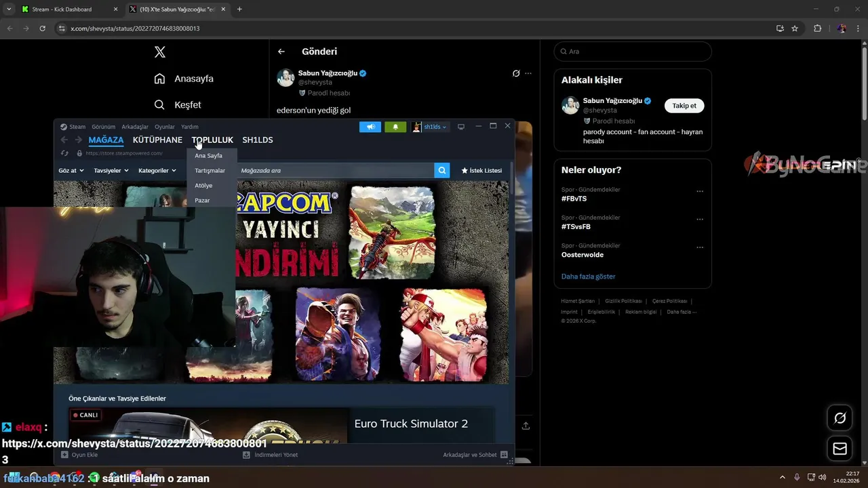Open the Oyunlar menu

(x=165, y=127)
